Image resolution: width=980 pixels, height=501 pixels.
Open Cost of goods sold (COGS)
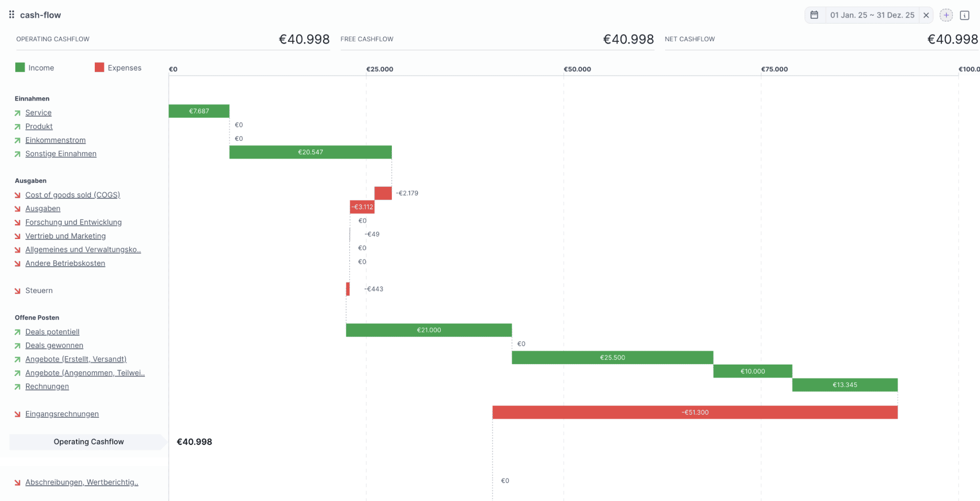coord(72,195)
